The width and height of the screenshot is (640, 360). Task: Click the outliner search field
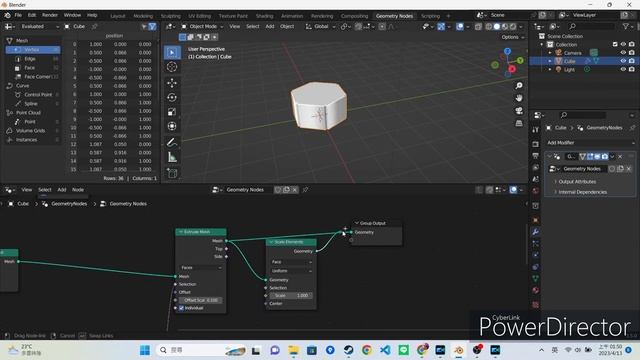point(591,27)
